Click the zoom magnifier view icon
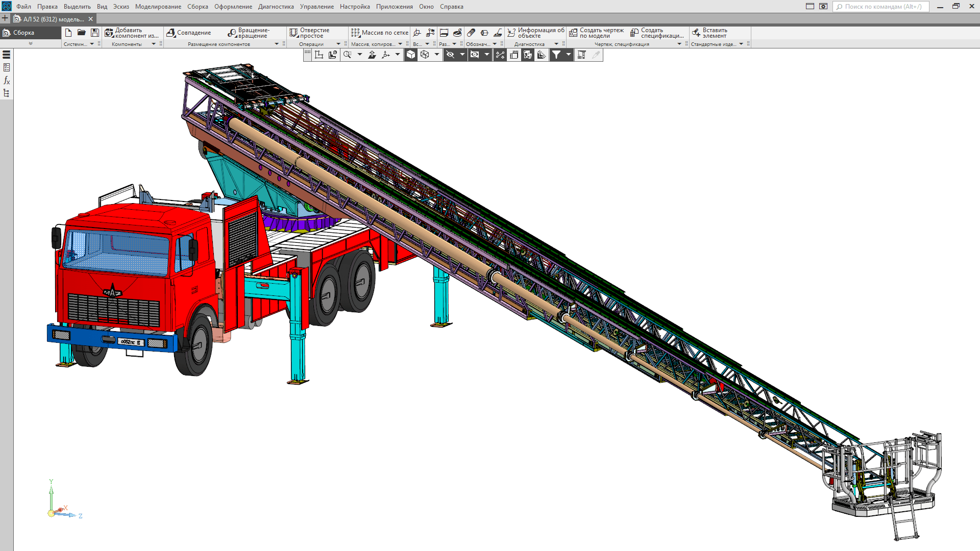 [348, 55]
